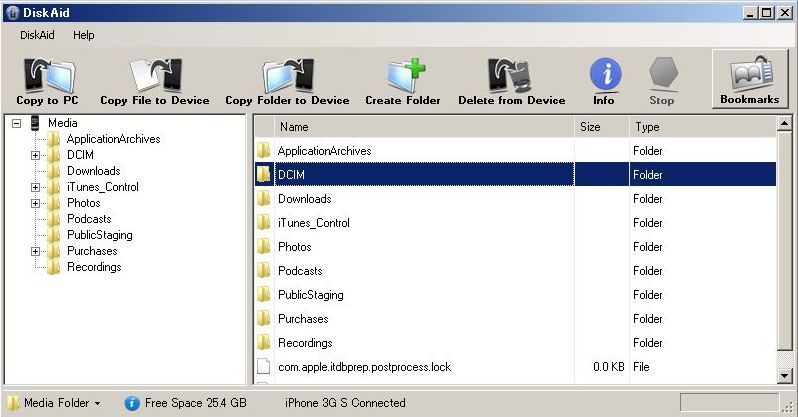This screenshot has width=798, height=417.
Task: Click folder icon of Purchases list row
Action: [263, 318]
